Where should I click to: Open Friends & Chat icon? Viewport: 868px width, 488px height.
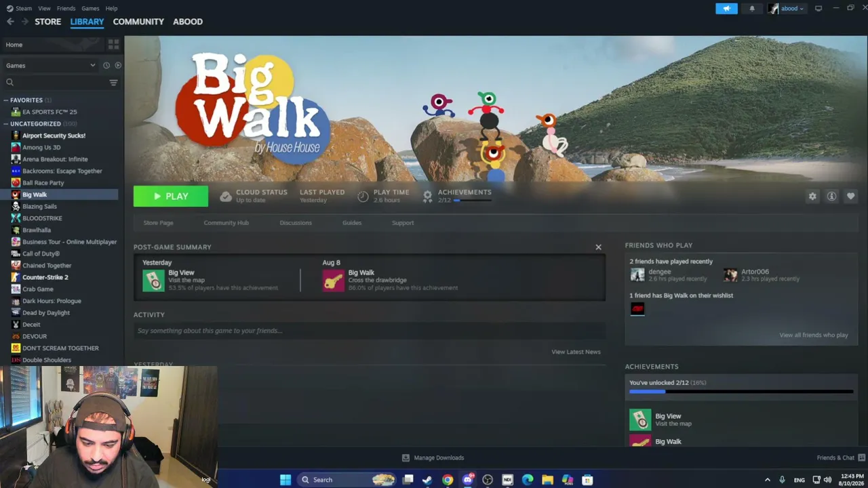tap(861, 457)
